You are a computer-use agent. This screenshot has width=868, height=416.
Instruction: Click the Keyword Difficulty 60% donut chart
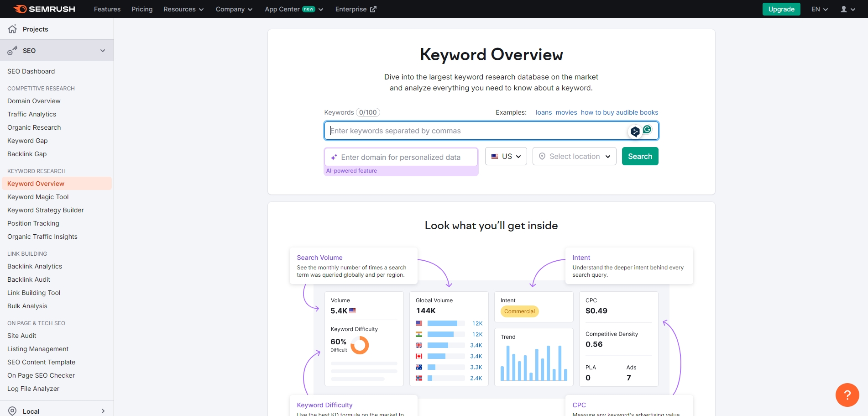[x=360, y=345]
